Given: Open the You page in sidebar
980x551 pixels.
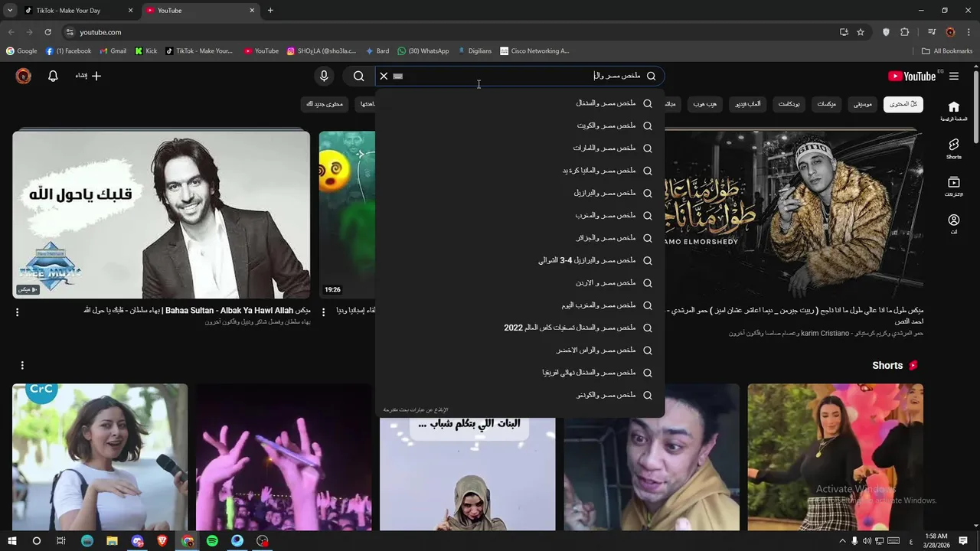Looking at the screenshot, I should tap(953, 223).
